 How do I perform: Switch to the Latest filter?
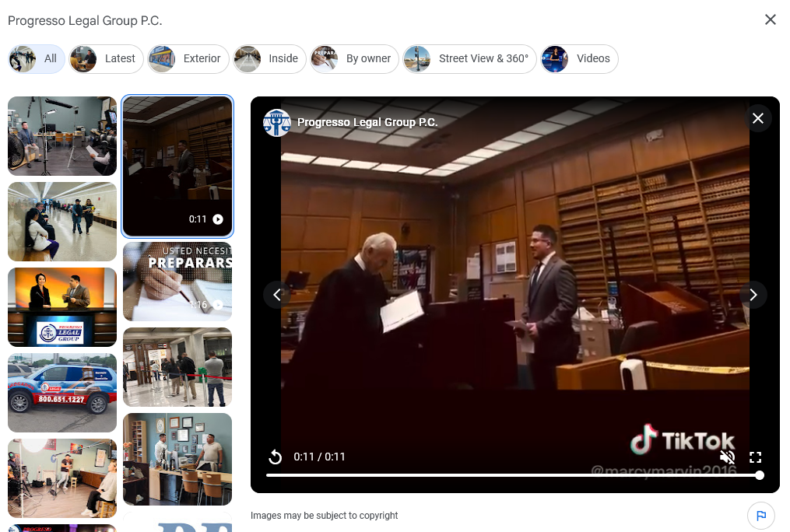107,59
